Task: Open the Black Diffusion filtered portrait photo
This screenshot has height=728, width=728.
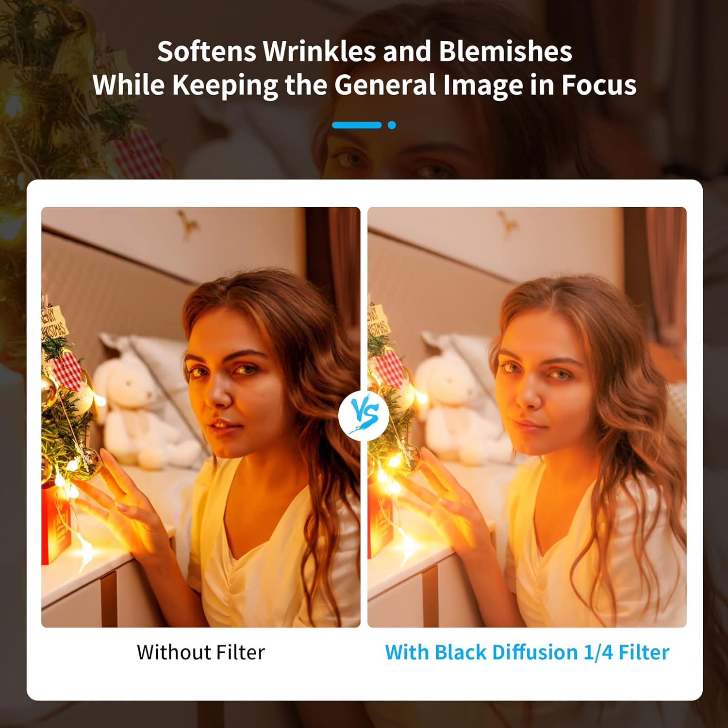Action: click(527, 417)
